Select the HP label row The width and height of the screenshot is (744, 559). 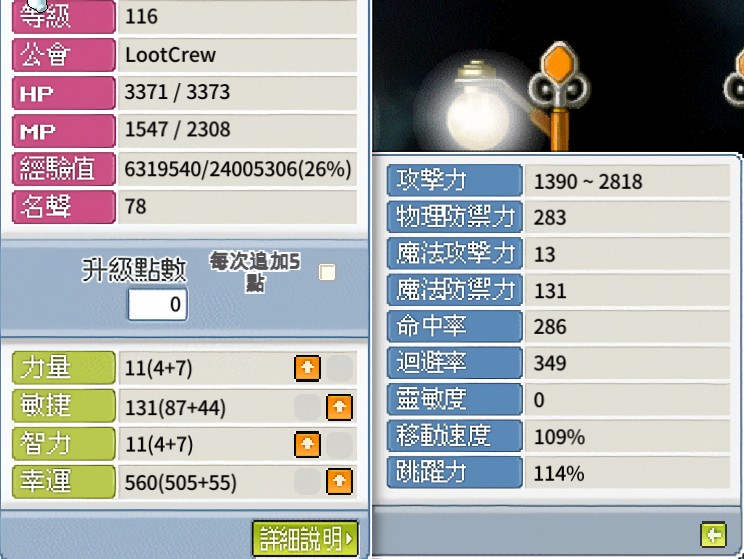pos(64,93)
